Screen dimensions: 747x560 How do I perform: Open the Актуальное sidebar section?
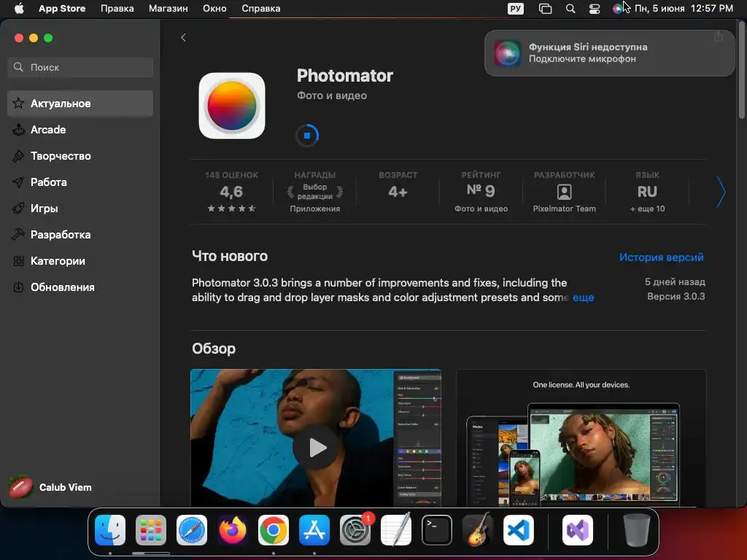tap(80, 104)
